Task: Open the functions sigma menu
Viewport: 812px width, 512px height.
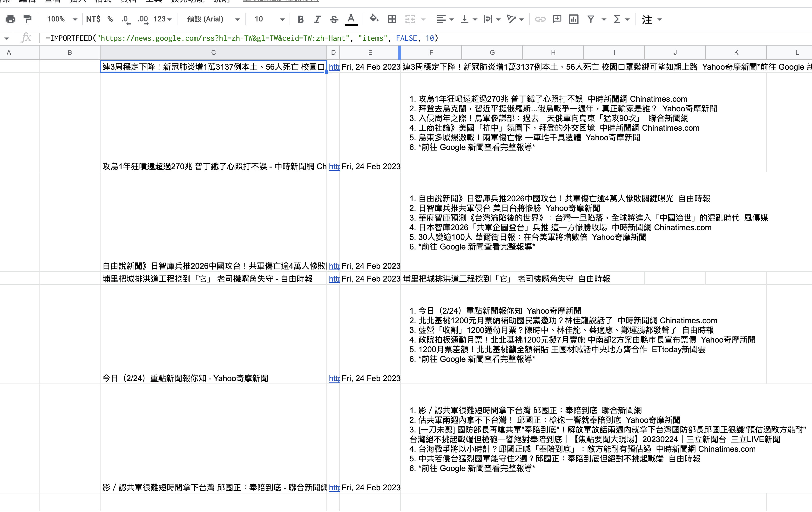Action: pyautogui.click(x=617, y=19)
